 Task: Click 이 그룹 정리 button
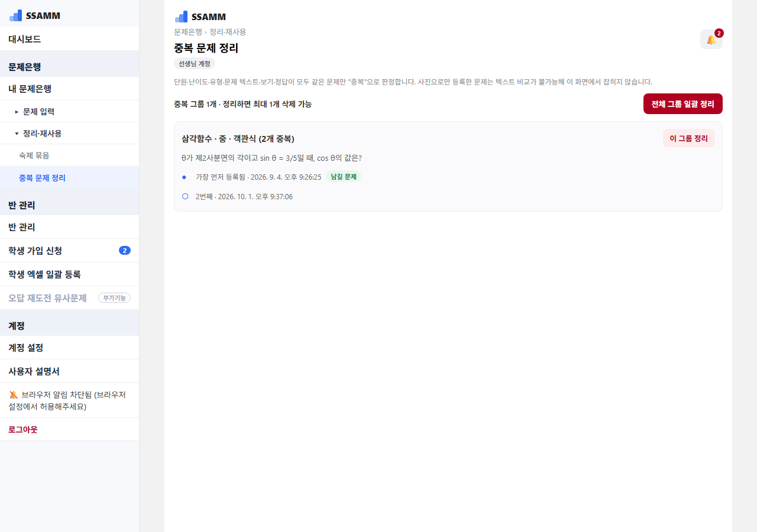coord(689,138)
